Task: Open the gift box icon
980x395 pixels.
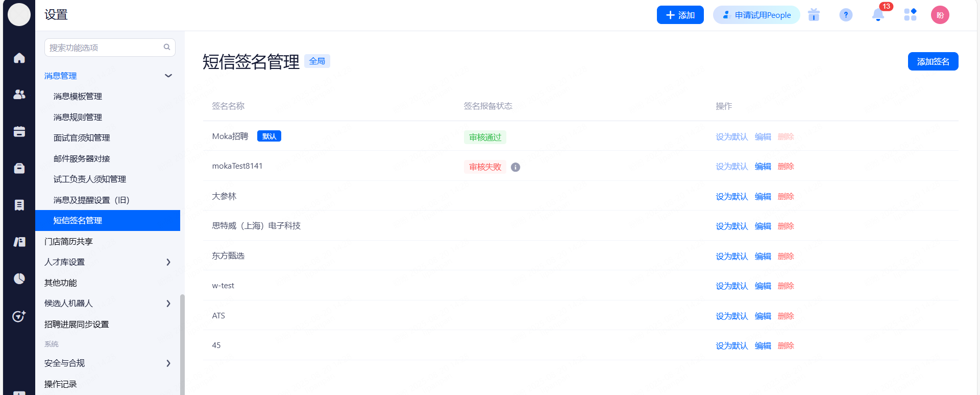Action: 814,15
